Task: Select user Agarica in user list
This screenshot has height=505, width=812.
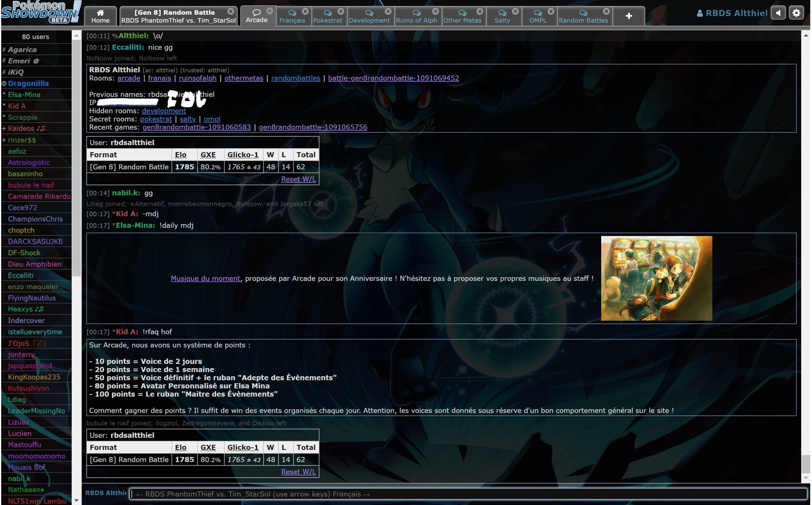Action: point(36,49)
